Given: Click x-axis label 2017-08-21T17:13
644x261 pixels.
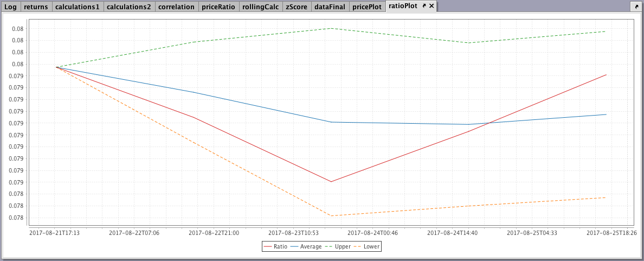Looking at the screenshot, I should pyautogui.click(x=55, y=233).
